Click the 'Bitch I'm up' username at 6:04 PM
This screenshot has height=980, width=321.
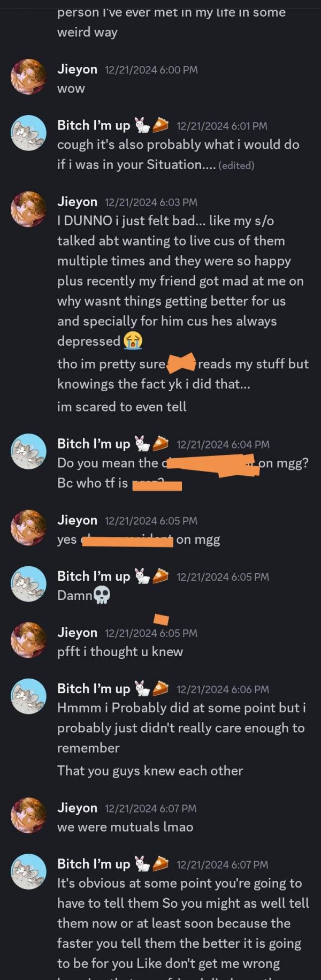pyautogui.click(x=94, y=444)
